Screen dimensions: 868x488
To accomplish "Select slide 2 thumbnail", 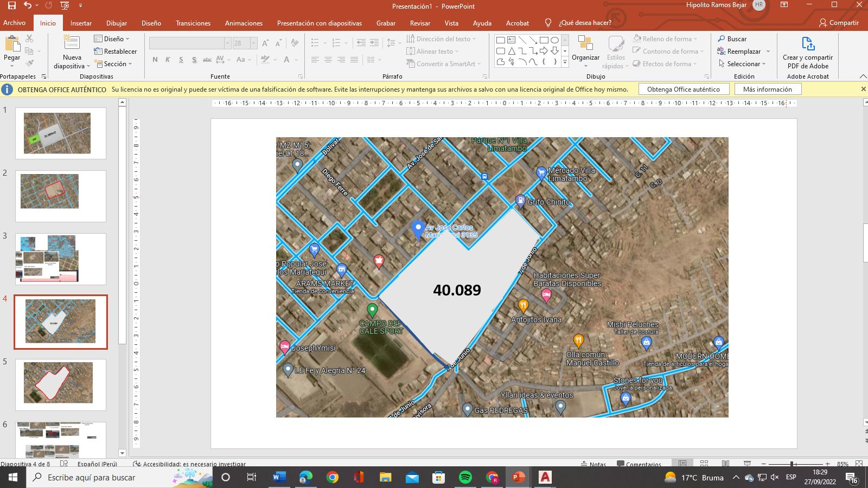I will click(61, 196).
